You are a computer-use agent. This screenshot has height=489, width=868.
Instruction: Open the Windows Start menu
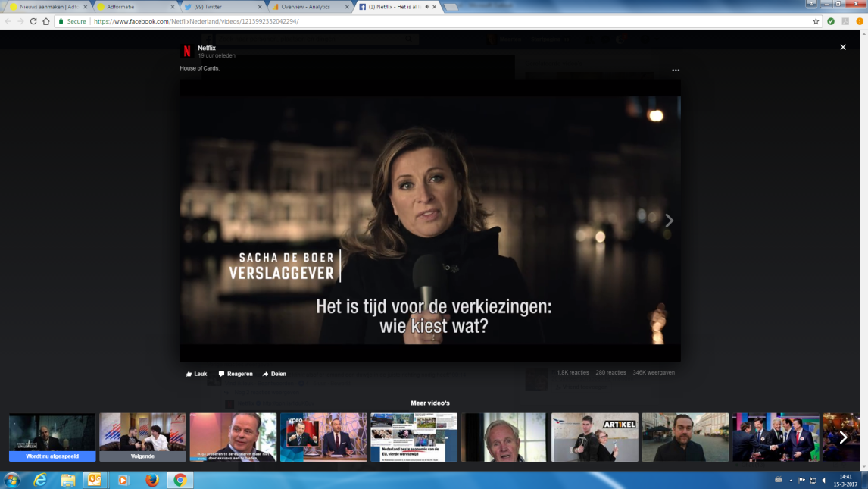pos(11,480)
